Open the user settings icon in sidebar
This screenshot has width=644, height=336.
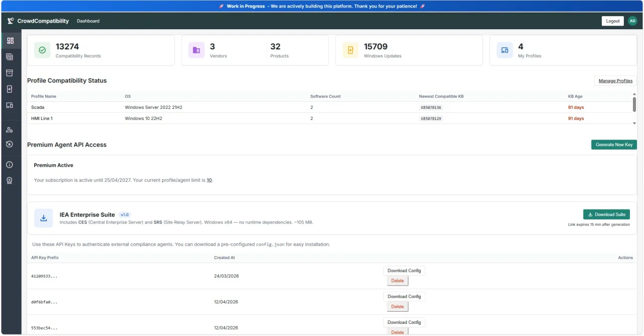click(x=10, y=130)
